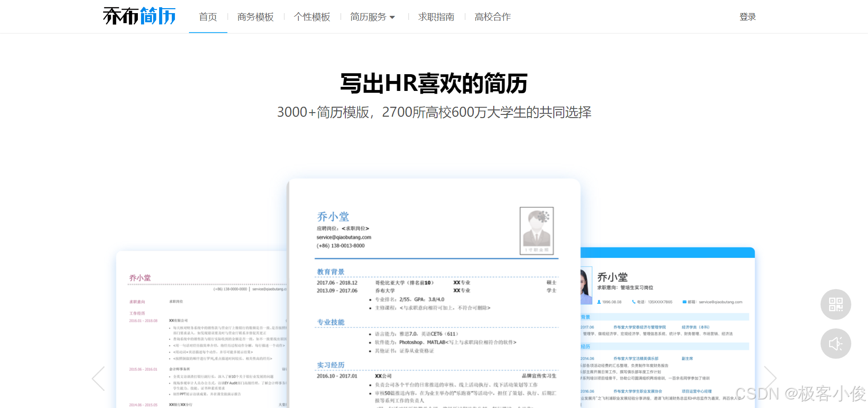The image size is (868, 408).
Task: Click the subtitle about 3000+简历模版
Action: pos(434,112)
